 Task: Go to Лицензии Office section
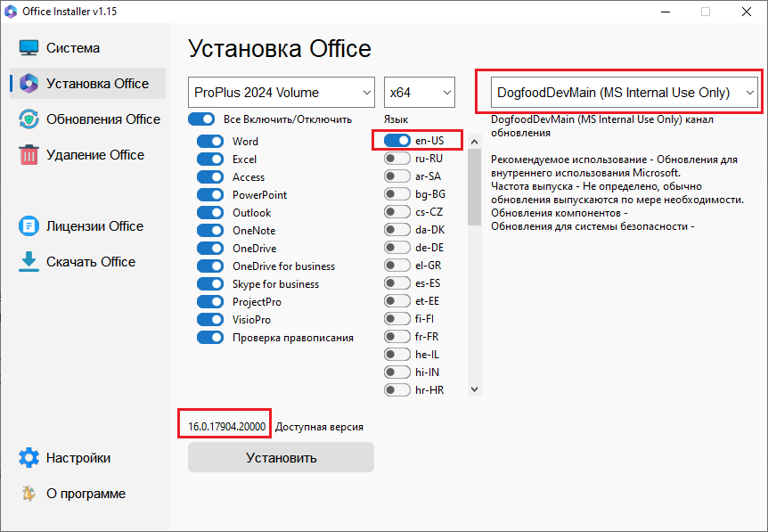tap(87, 226)
